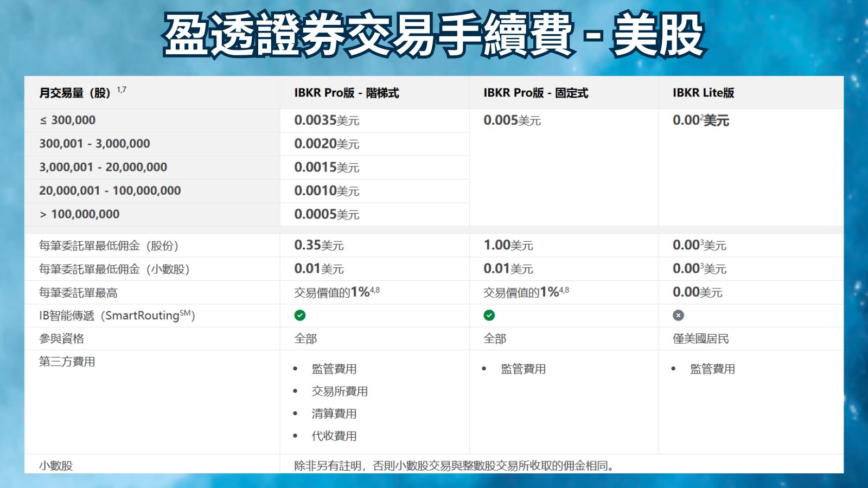Click the grey X icon under IBKR Lite版

click(678, 315)
